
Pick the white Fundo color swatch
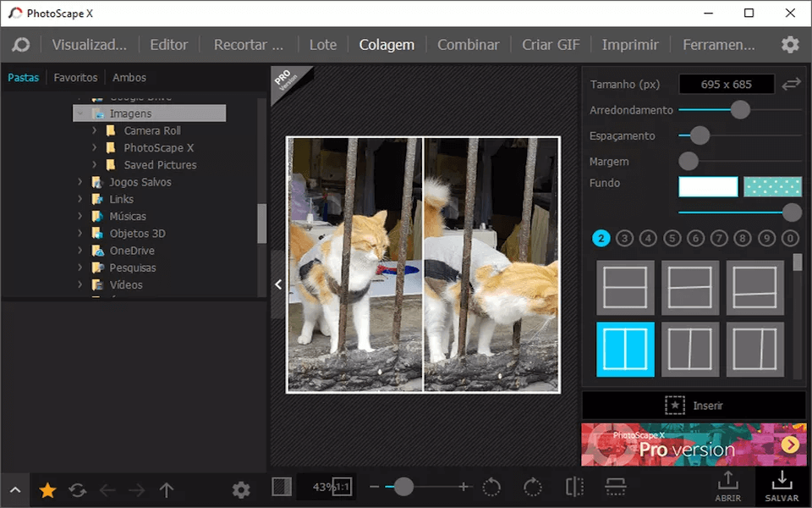tap(708, 186)
